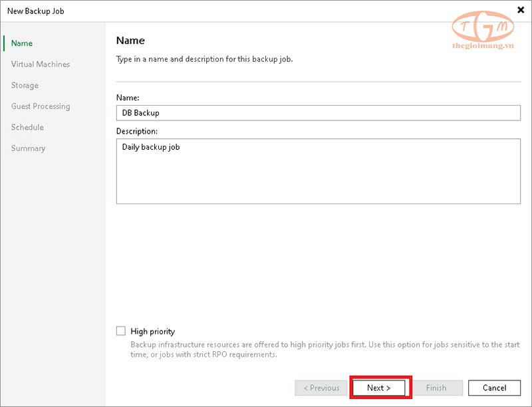Image resolution: width=532 pixels, height=407 pixels.
Task: Open the Summary wizard step
Action: tap(28, 148)
